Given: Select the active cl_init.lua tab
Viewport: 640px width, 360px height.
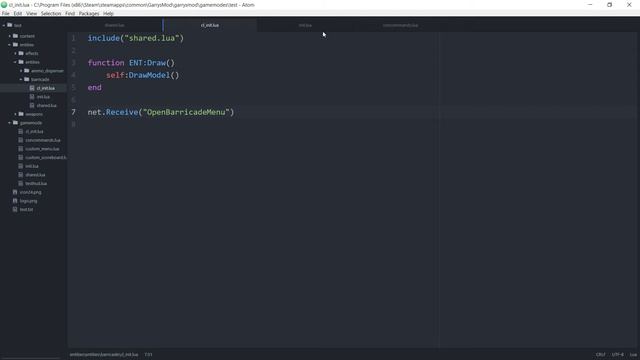Looking at the screenshot, I should 210,25.
